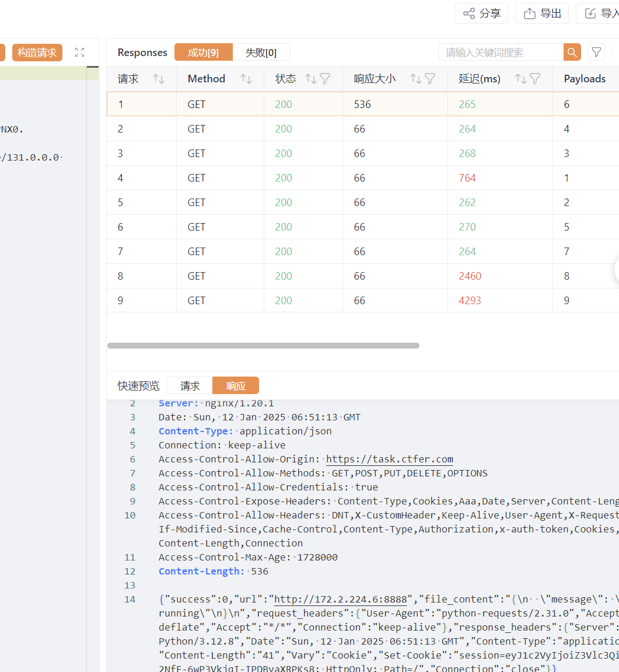Filter the 延迟(ms) column funnel icon
The image size is (619, 672).
point(535,79)
